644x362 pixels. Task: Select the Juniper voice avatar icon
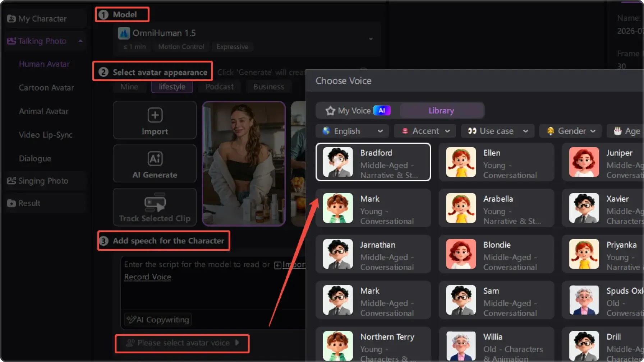584,162
